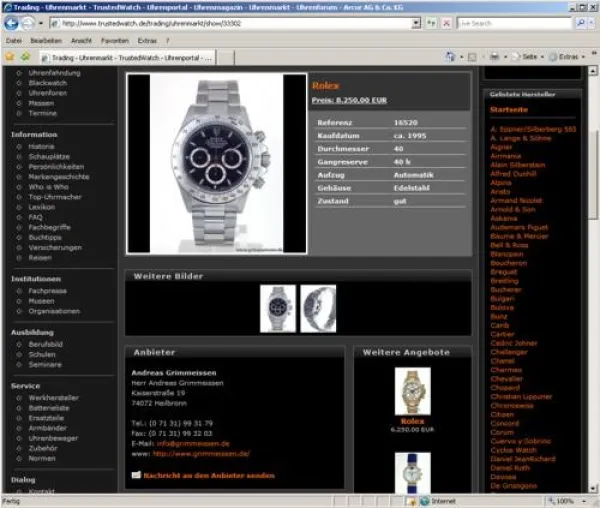
Task: Expand the Print dropdown arrow
Action: (505, 57)
